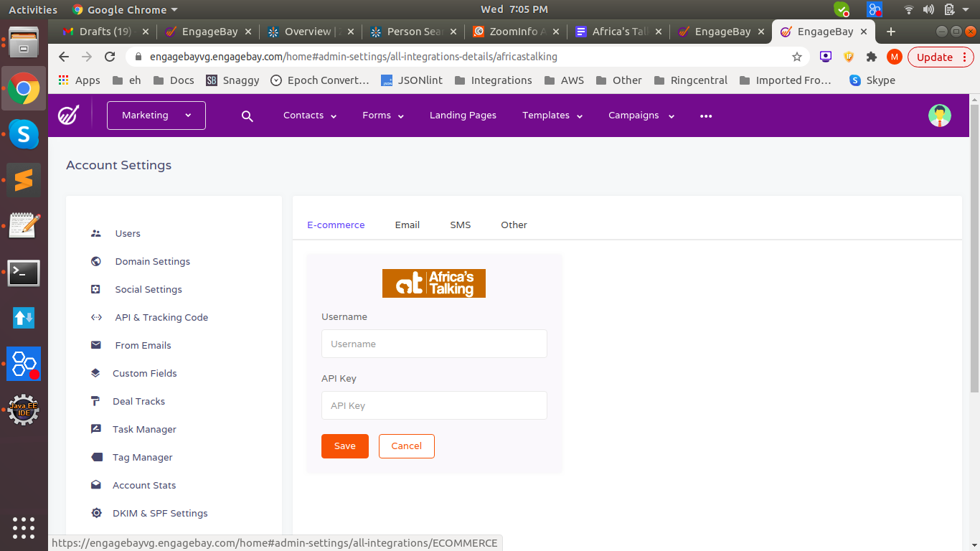Click the Domain Settings globe icon
This screenshot has width=980, height=551.
(96, 261)
